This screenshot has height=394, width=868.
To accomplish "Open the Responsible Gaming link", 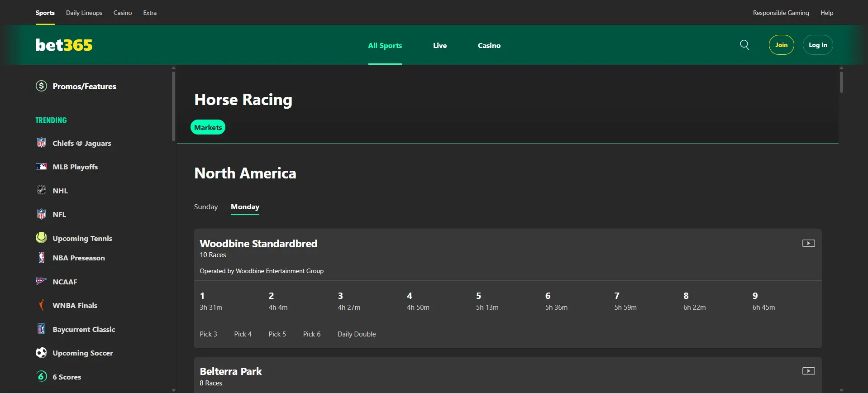I will [x=781, y=13].
